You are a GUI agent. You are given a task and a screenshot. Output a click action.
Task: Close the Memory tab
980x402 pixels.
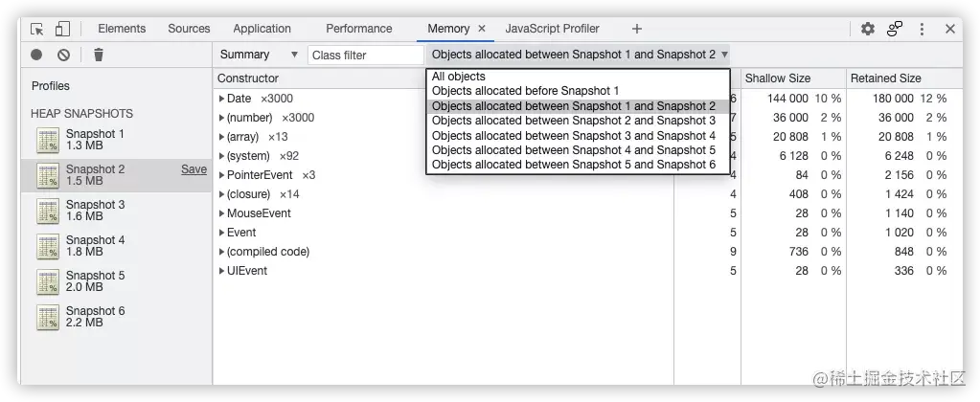(482, 29)
